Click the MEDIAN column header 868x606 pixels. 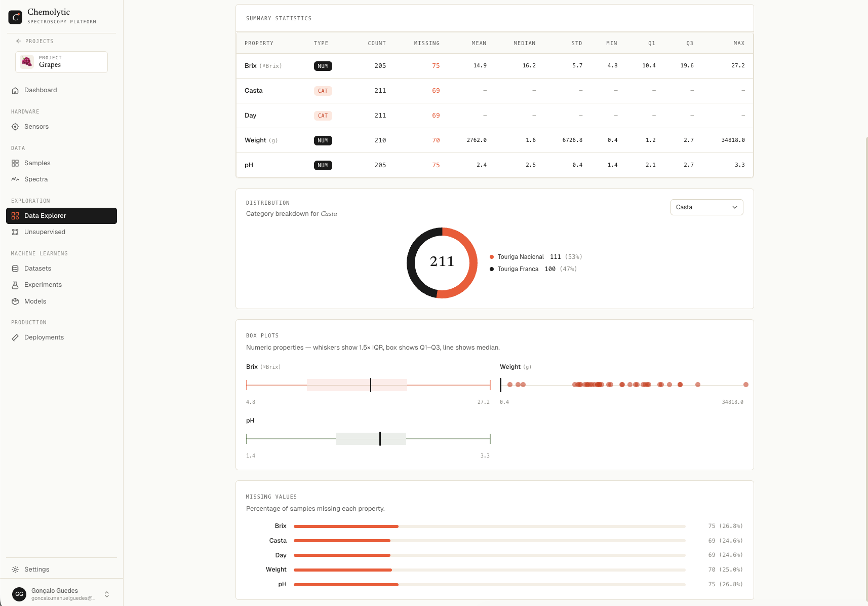525,44
